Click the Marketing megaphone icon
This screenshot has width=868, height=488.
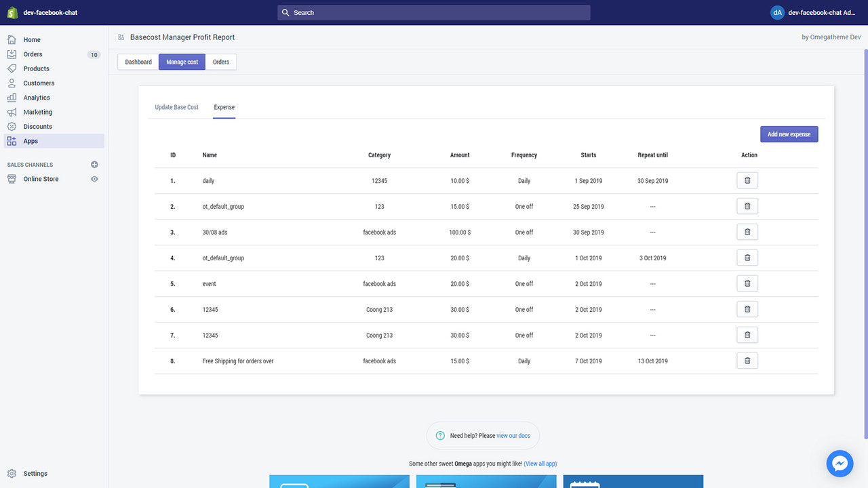tap(14, 111)
